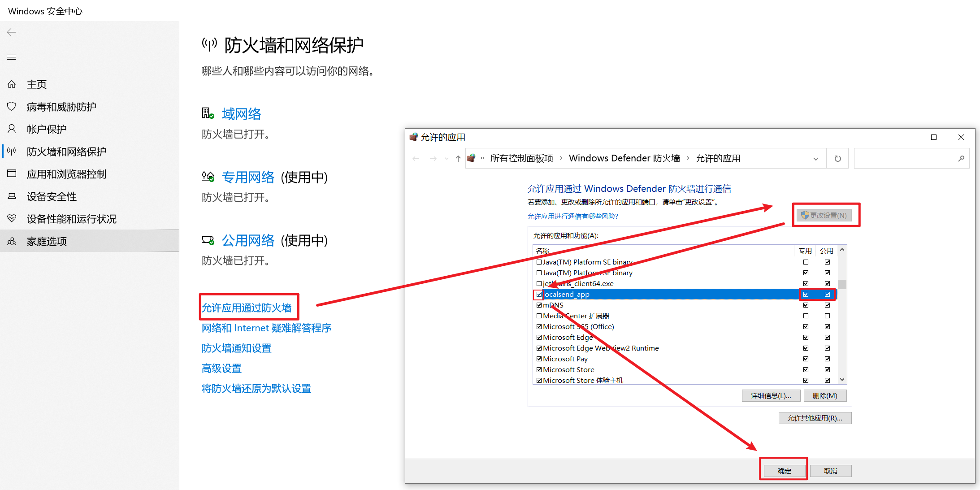Click the 删除(M) button
This screenshot has height=490, width=980.
click(825, 395)
